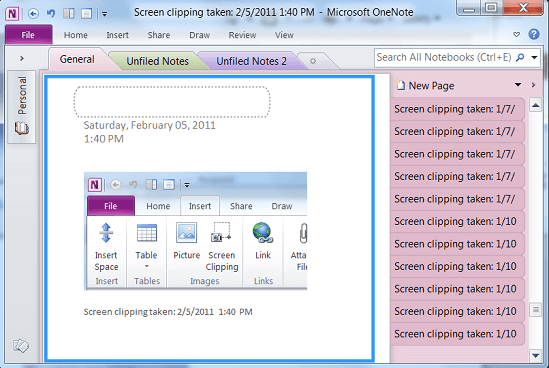Click the OneNote application icon in title bar
This screenshot has height=368, width=549.
pyautogui.click(x=12, y=14)
